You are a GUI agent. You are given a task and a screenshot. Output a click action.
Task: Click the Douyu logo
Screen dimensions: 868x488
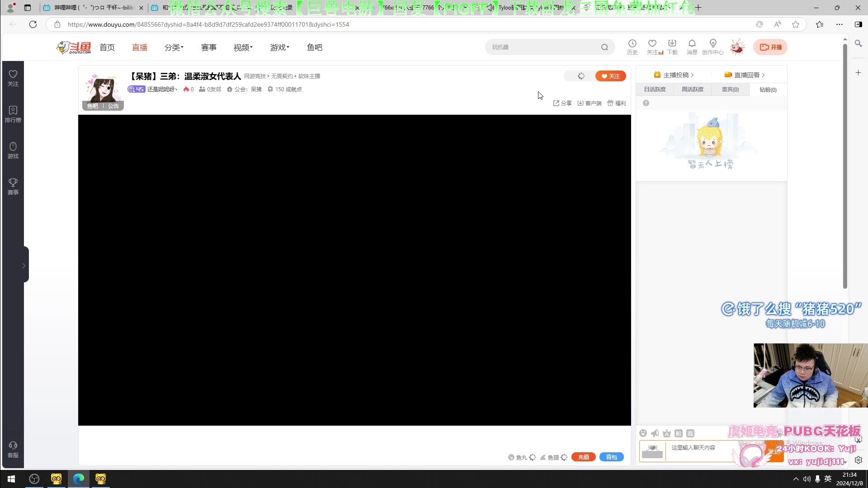pos(74,47)
